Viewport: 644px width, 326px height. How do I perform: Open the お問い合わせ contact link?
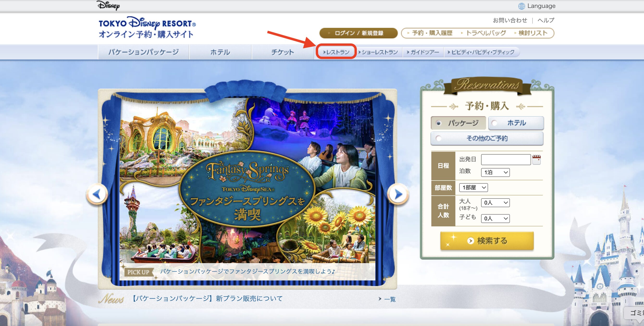[510, 20]
